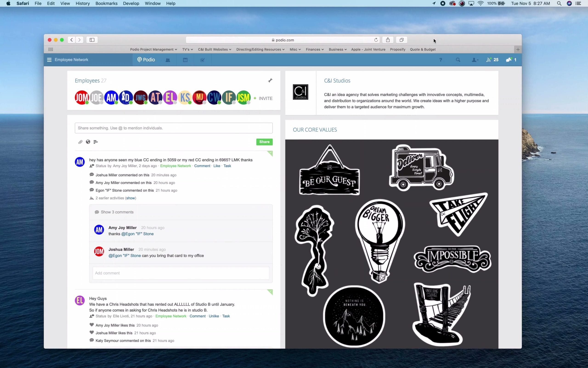Open JOE employee avatar

click(x=96, y=98)
